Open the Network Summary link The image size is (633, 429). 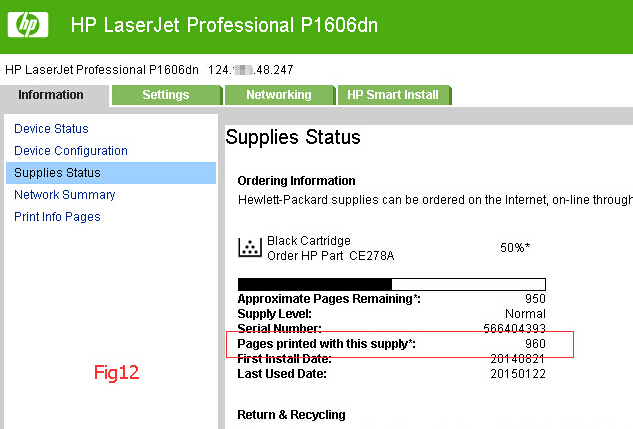pos(65,195)
